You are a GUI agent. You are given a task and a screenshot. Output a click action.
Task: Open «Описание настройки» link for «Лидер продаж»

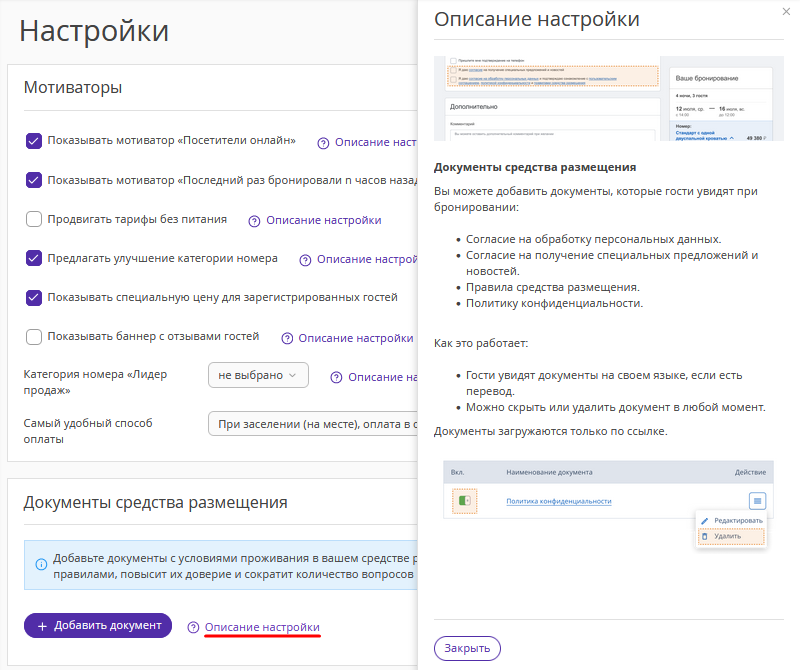click(383, 377)
